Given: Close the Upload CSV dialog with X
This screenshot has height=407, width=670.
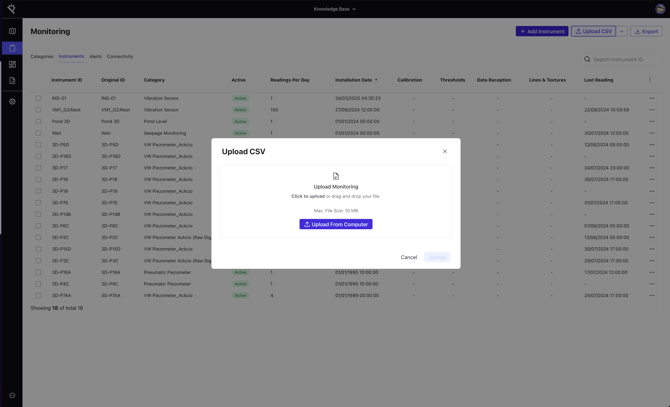Looking at the screenshot, I should point(445,151).
